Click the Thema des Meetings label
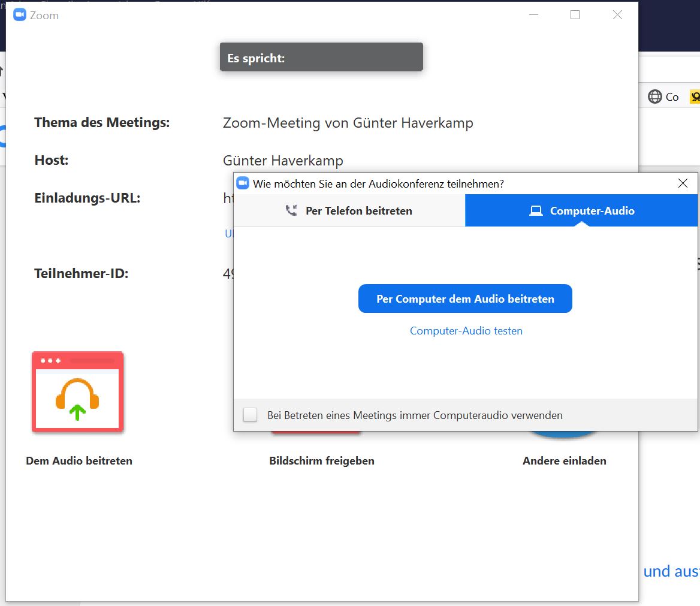 click(102, 122)
